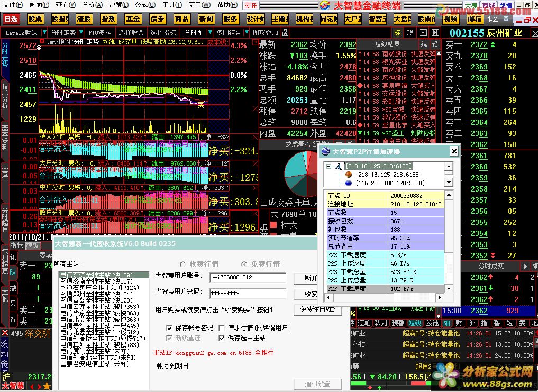Open the 分时图 dropdown arrow

click(x=209, y=33)
